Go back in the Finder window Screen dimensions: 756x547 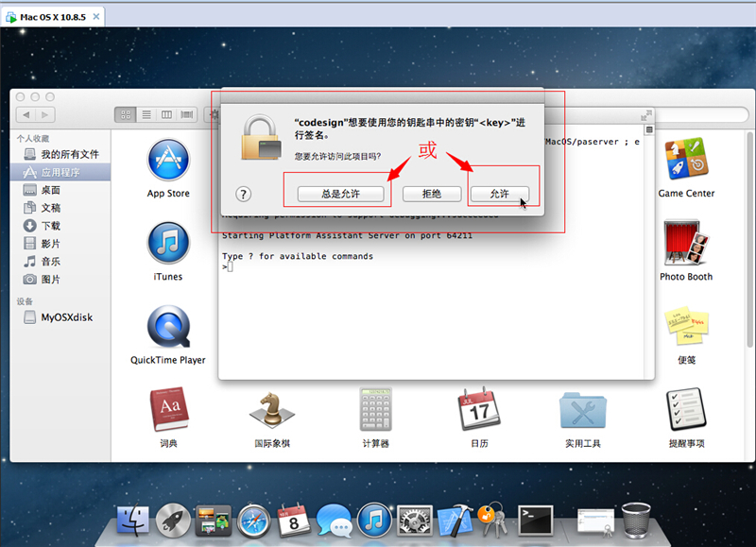[x=26, y=114]
